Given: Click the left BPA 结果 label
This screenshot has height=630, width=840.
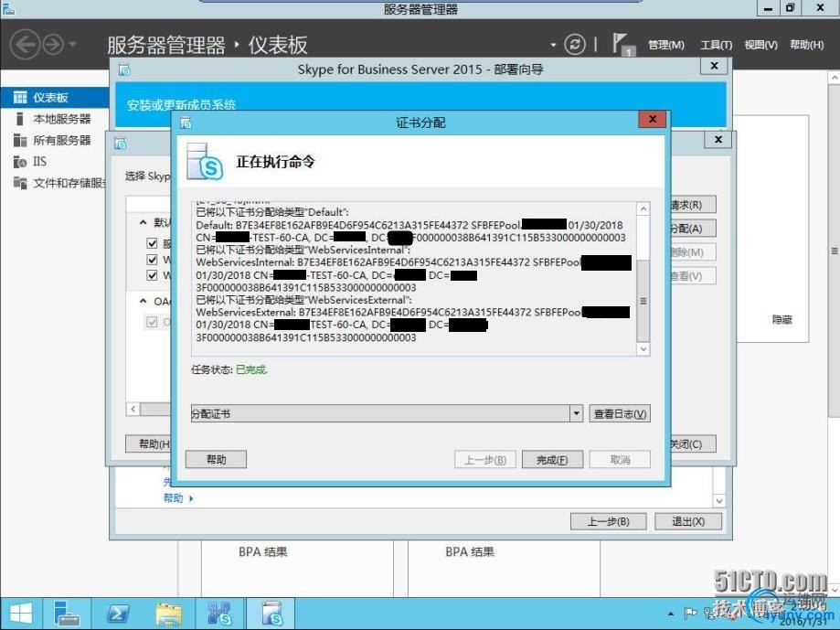Looking at the screenshot, I should coord(263,551).
